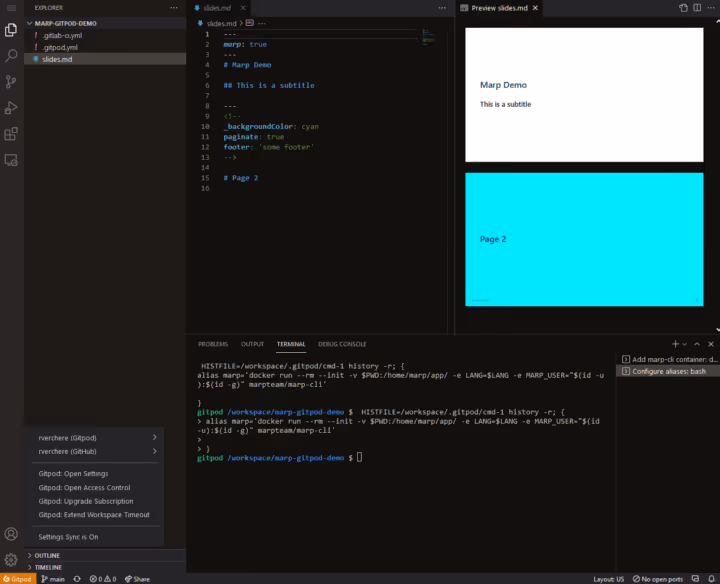Click the Accounts icon in activity bar
720x584 pixels.
11,535
